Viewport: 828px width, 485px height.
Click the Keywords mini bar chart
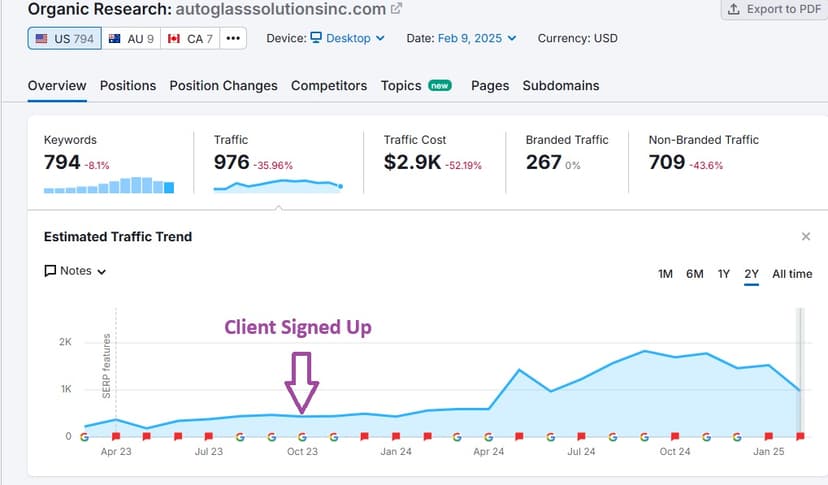click(109, 185)
